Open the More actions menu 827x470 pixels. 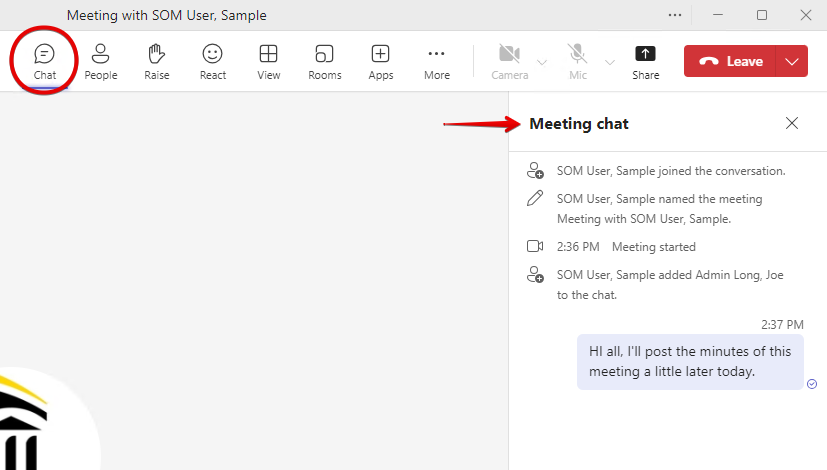point(436,60)
